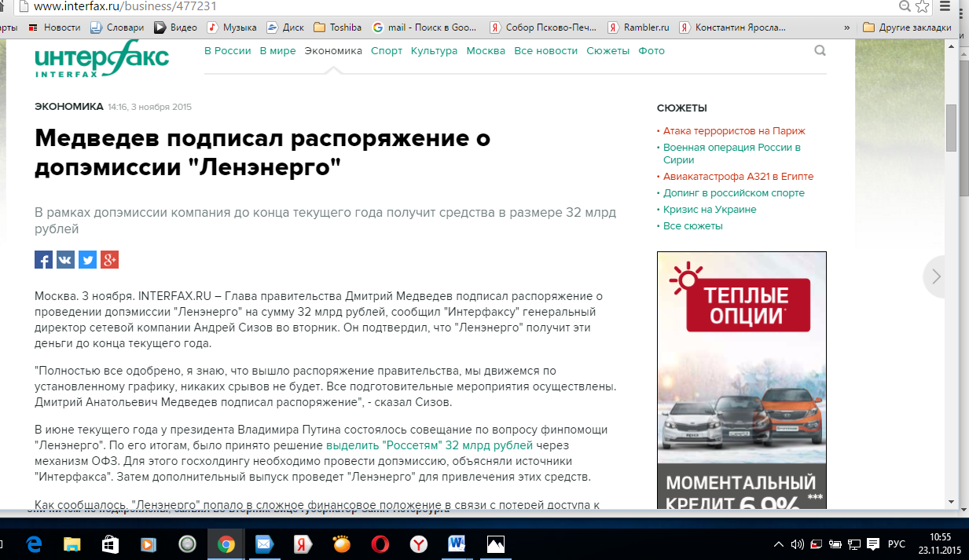Share article on Twitter
969x560 pixels.
click(87, 259)
